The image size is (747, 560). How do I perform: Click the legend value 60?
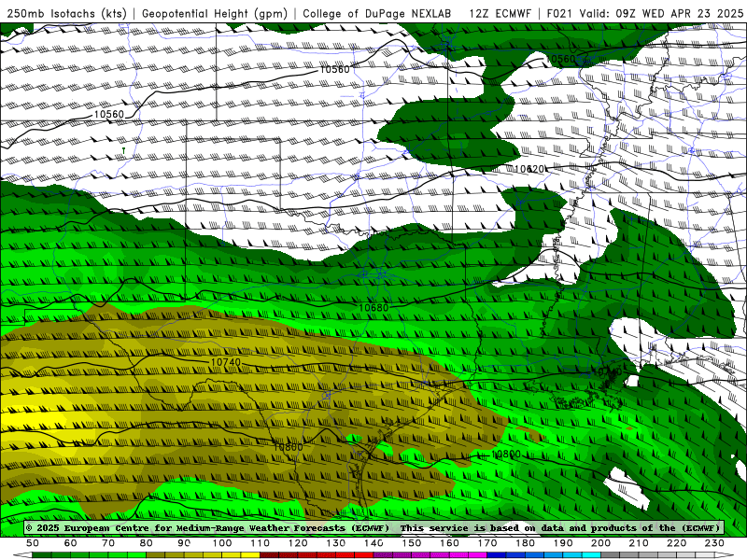point(71,543)
